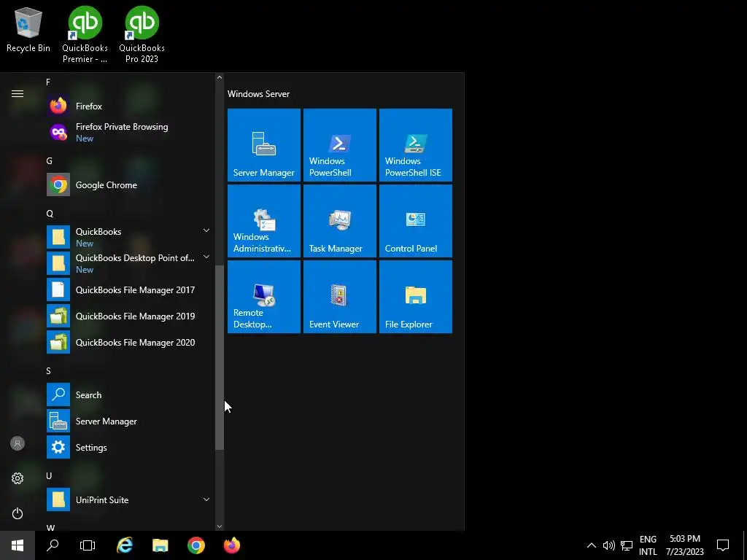Switch the ENG INTL input language
Image resolution: width=747 pixels, height=560 pixels.
(648, 545)
